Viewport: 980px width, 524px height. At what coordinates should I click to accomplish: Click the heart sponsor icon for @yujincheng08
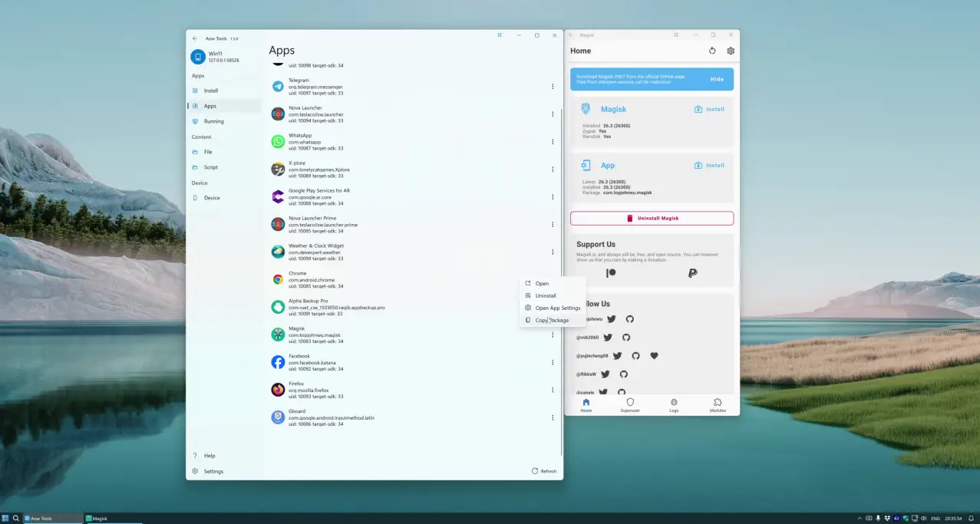[x=654, y=356]
